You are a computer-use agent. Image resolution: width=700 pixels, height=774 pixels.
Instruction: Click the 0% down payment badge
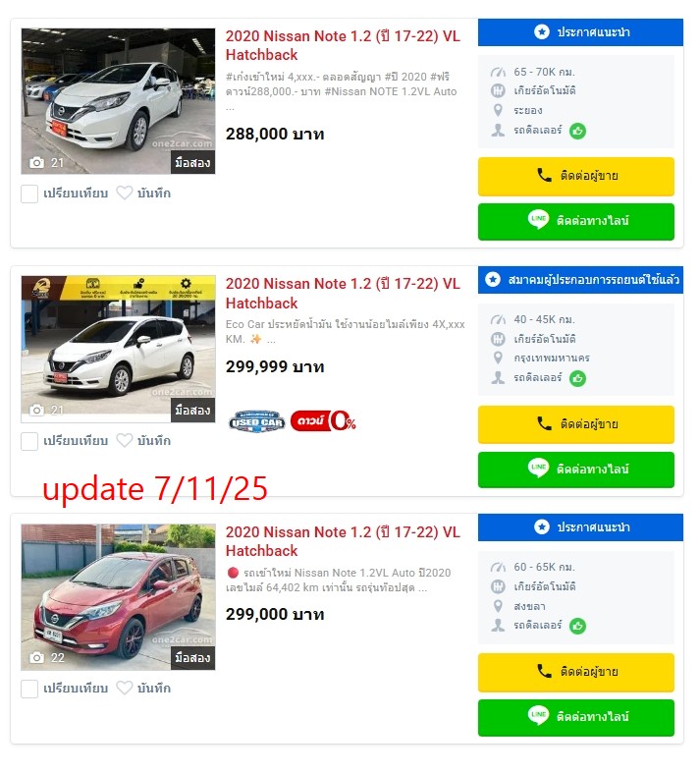point(324,421)
